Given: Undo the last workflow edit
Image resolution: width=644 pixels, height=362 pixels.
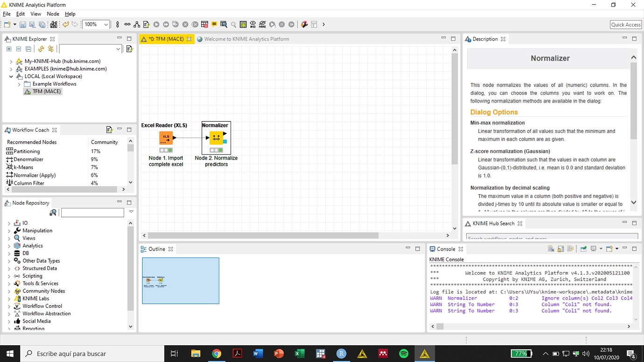Looking at the screenshot, I should [x=65, y=24].
